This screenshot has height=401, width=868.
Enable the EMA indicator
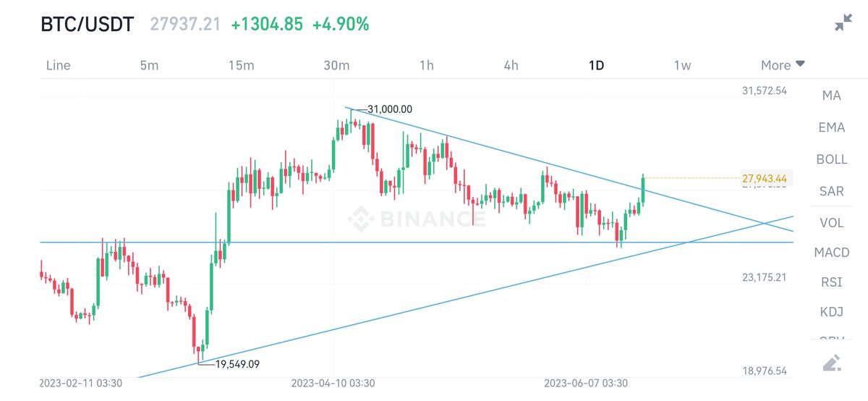pos(832,127)
